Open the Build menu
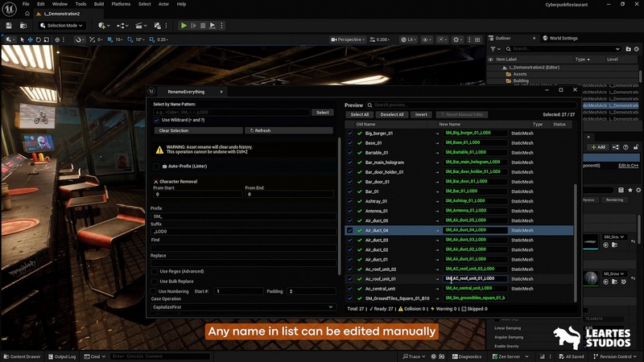Screen dimensions: 644x362 (x=98, y=4)
